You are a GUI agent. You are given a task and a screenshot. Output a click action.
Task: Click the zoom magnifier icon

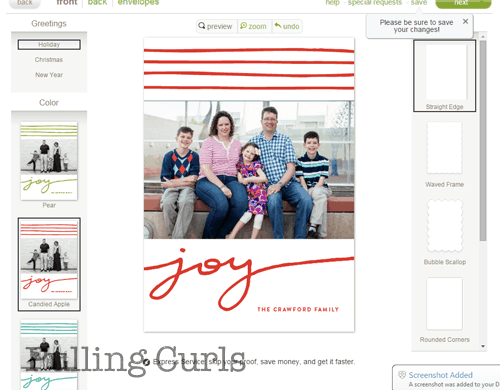coord(244,26)
